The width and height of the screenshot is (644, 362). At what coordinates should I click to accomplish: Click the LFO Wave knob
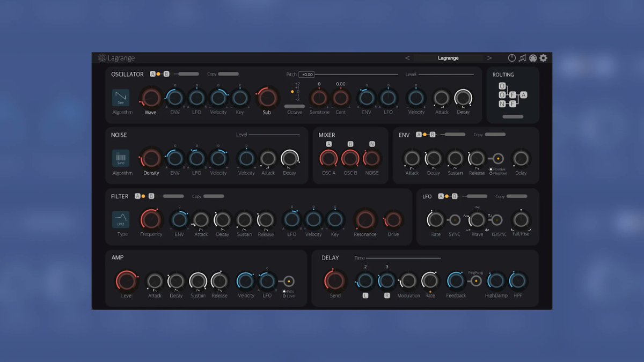[x=477, y=220]
